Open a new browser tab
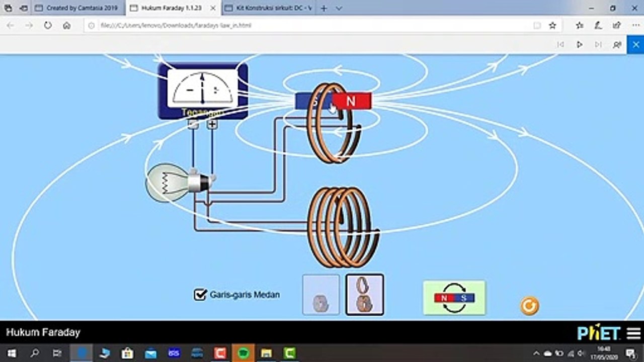 pos(324,8)
